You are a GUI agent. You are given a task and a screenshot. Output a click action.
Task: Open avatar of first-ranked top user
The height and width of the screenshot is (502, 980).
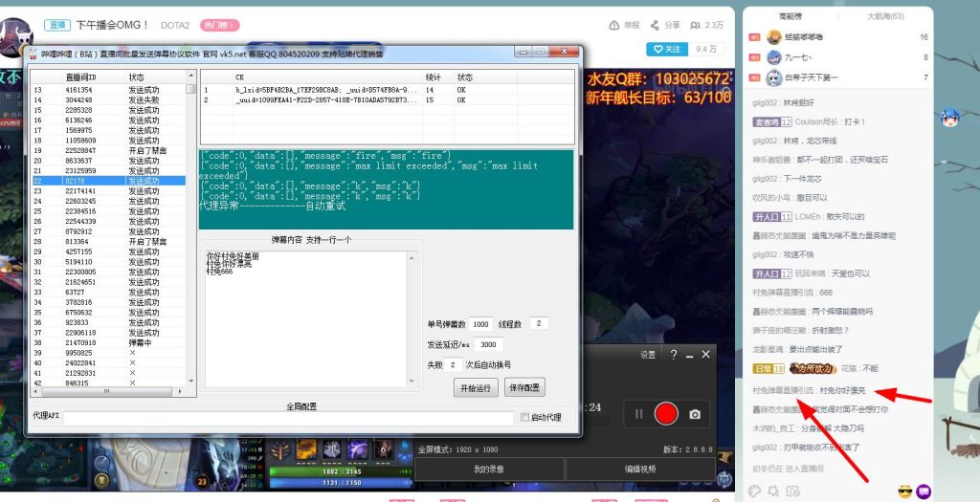[774, 37]
